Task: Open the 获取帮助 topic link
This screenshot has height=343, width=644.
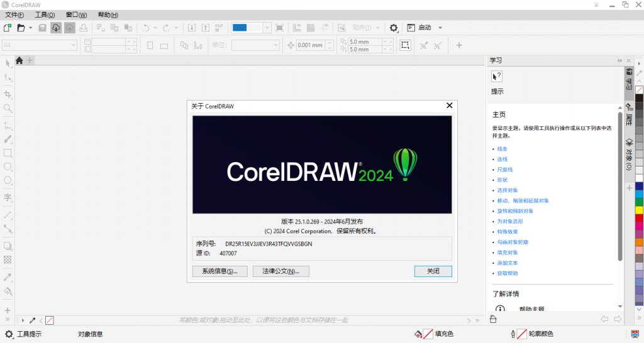Action: tap(508, 273)
